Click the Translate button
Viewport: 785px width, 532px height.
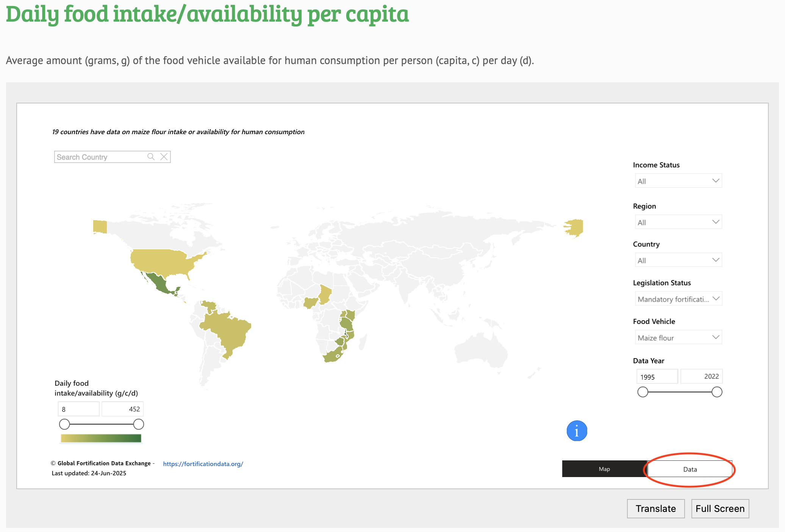coord(655,509)
